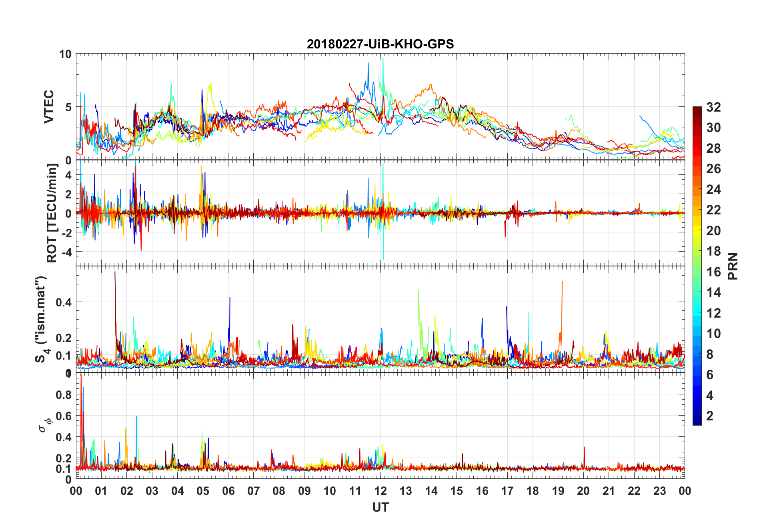The height and width of the screenshot is (532, 761).
Task: Click the sigma phi axis label
Action: pyautogui.click(x=45, y=425)
